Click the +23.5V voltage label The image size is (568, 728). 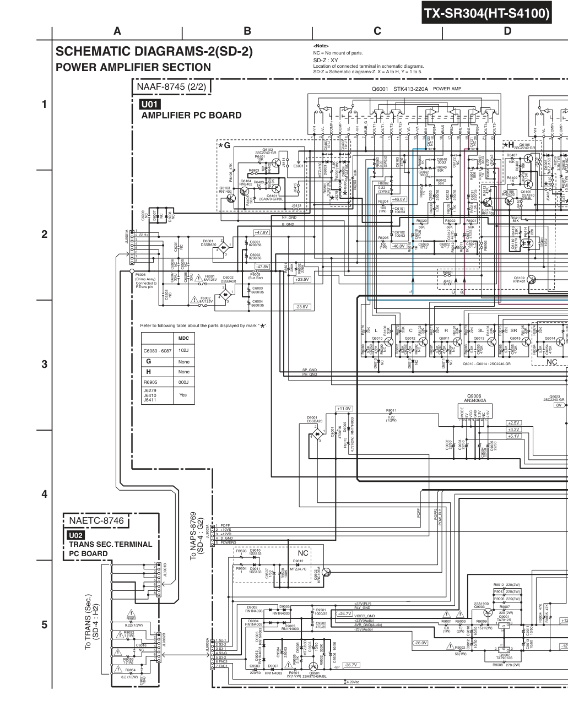(x=302, y=279)
